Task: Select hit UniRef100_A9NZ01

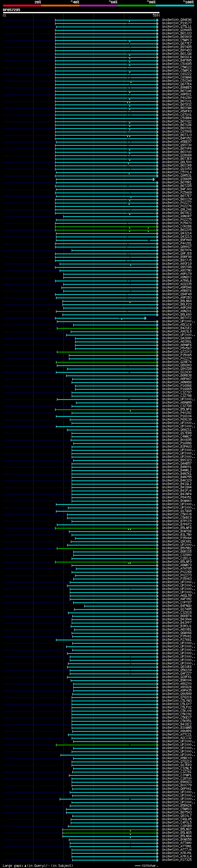Action: click(x=177, y=311)
